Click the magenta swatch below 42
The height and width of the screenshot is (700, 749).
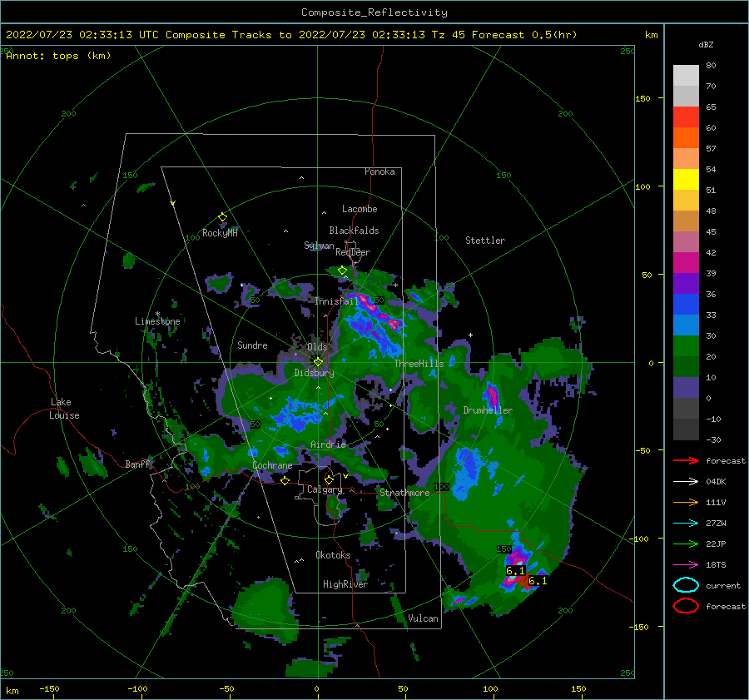(x=686, y=263)
